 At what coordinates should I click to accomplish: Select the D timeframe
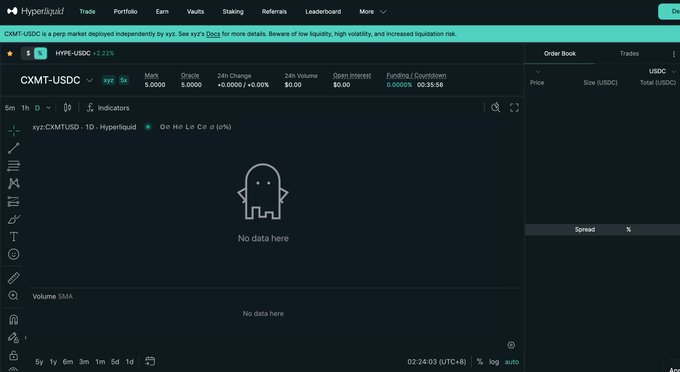click(37, 108)
